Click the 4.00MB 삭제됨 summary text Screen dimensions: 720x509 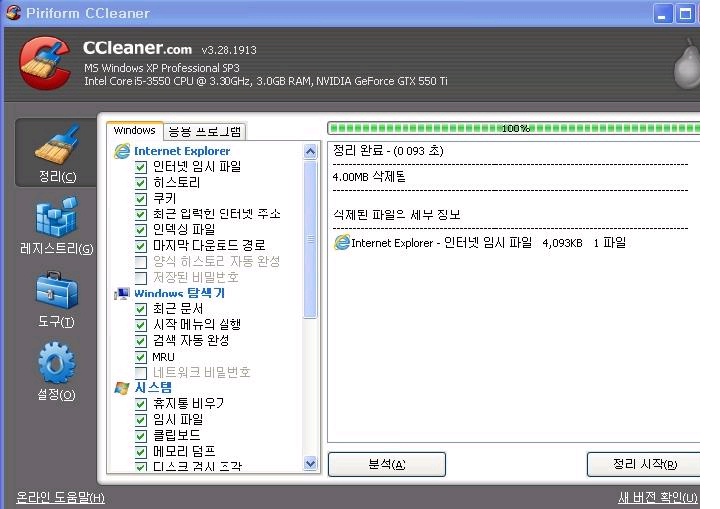[x=369, y=177]
